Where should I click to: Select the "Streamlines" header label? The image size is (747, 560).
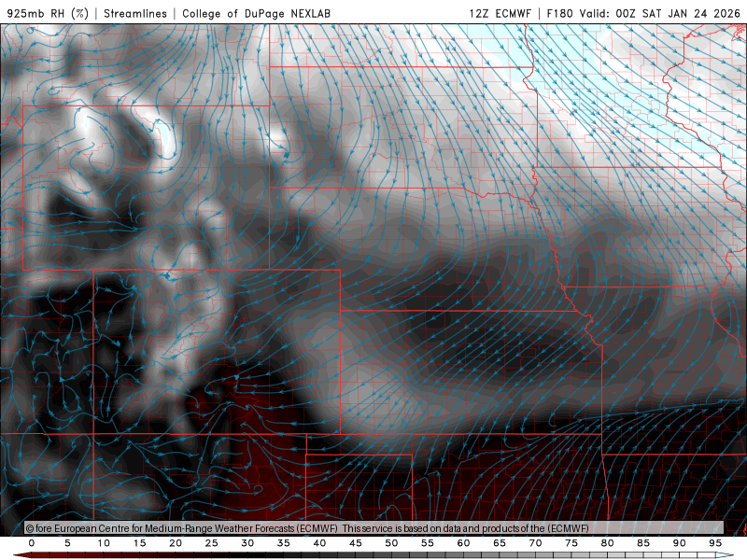point(135,13)
